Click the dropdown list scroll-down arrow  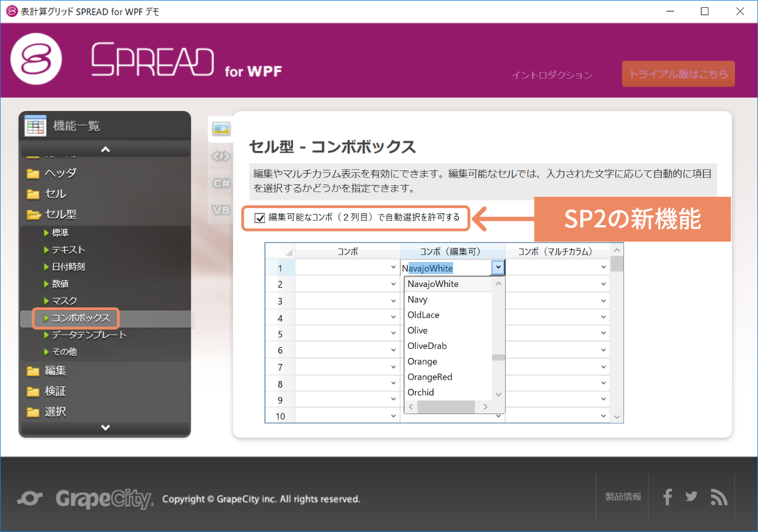498,395
